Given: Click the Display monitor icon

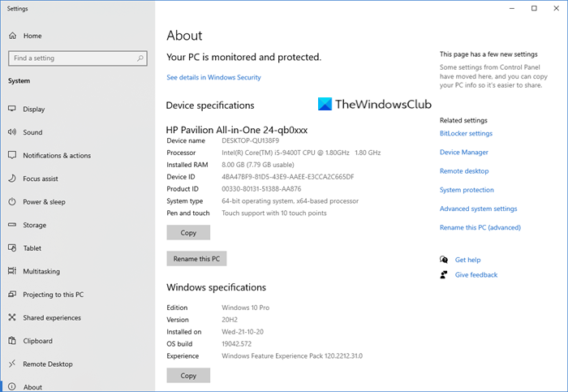Looking at the screenshot, I should (x=12, y=109).
